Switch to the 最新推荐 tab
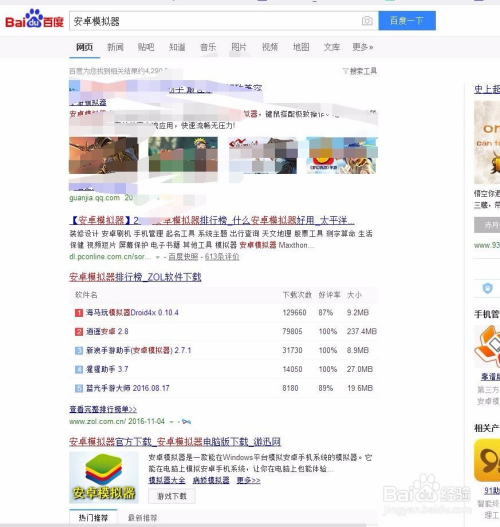 142,518
